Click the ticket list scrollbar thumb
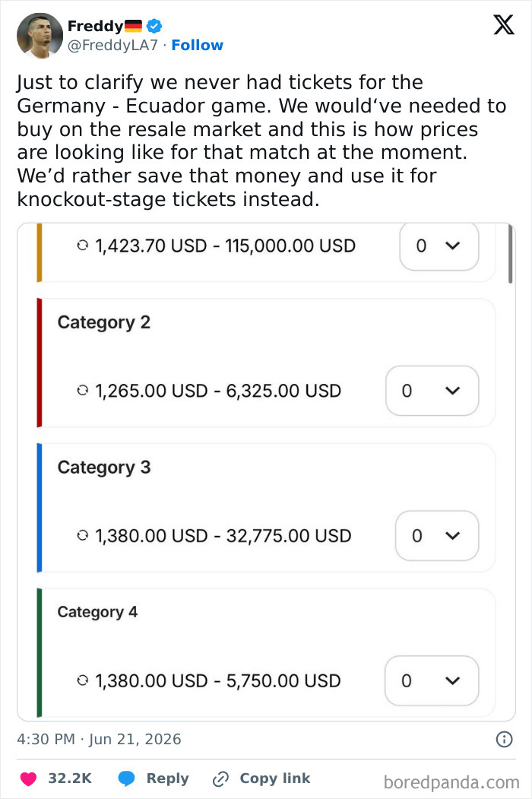The image size is (532, 799). tap(510, 253)
